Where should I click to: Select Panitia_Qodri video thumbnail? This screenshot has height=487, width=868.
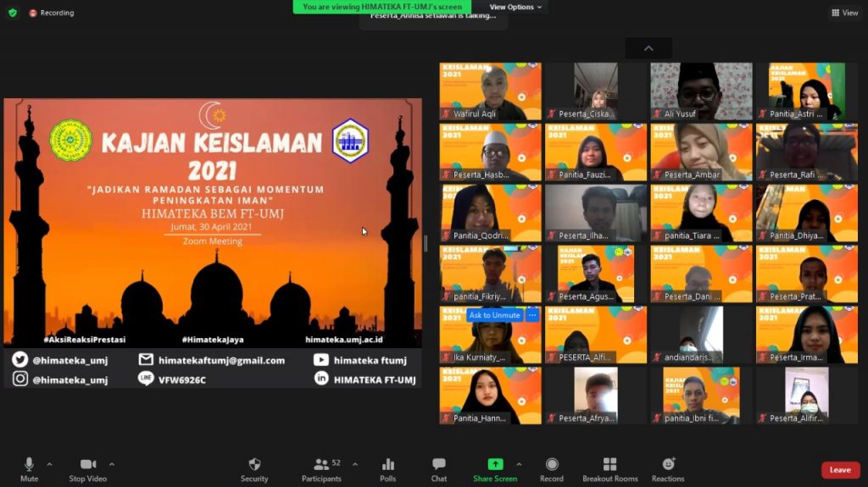point(491,213)
